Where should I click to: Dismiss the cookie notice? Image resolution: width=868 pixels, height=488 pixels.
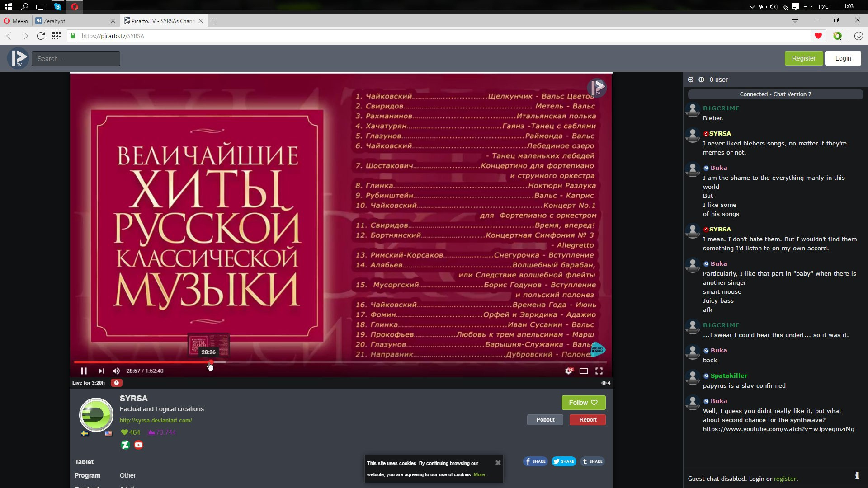click(498, 463)
